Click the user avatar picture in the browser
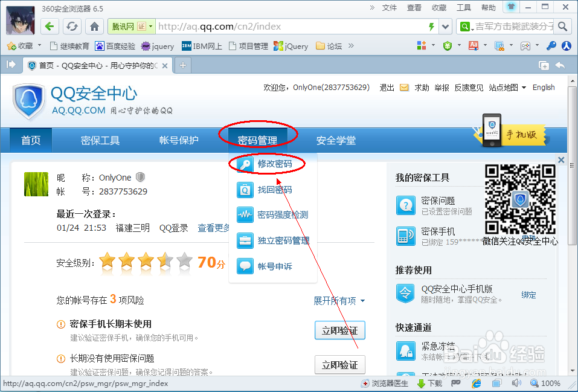The height and width of the screenshot is (392, 578). point(21,21)
